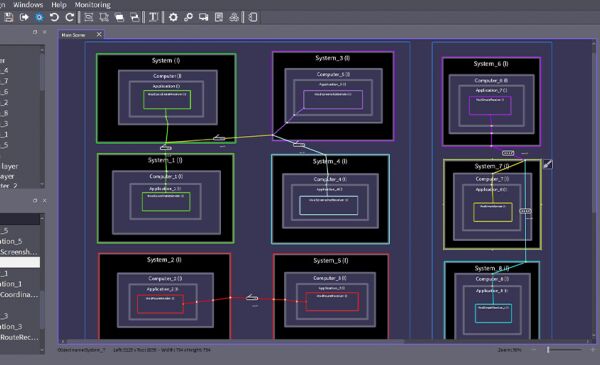Select the Computer_2 () label
The image size is (600, 365).
pyautogui.click(x=165, y=279)
